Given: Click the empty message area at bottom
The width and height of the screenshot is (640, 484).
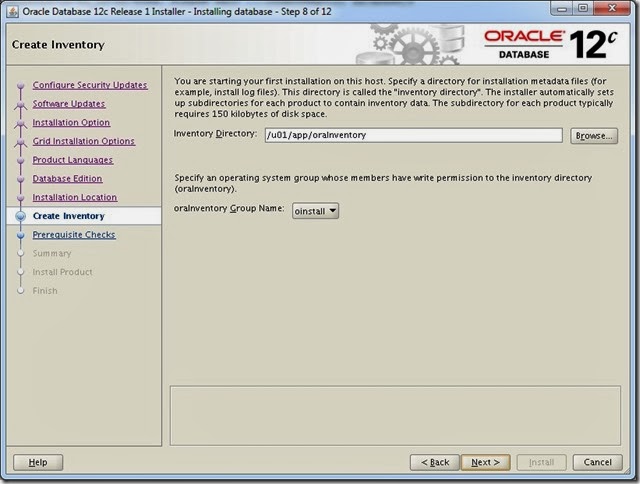Looking at the screenshot, I should 395,415.
